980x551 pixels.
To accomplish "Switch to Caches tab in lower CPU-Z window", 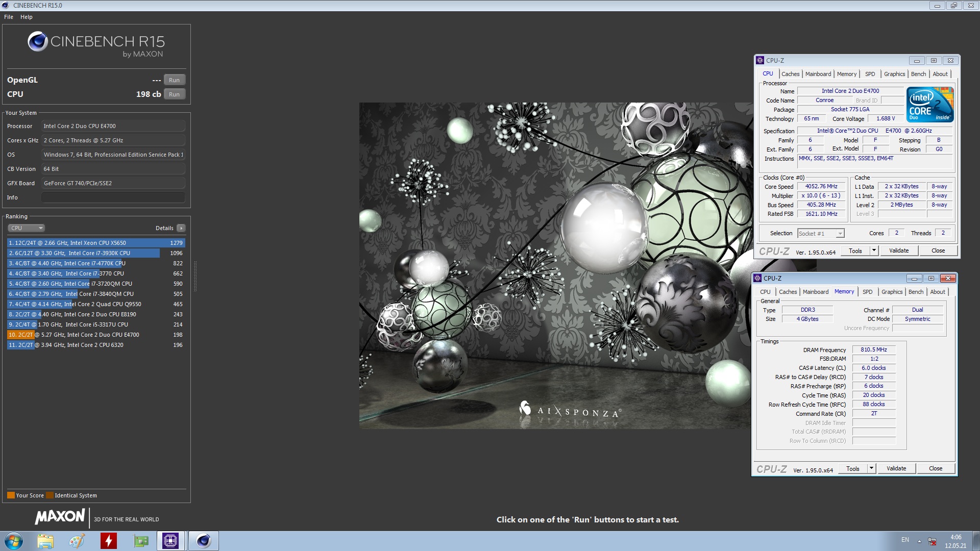I will click(x=788, y=292).
